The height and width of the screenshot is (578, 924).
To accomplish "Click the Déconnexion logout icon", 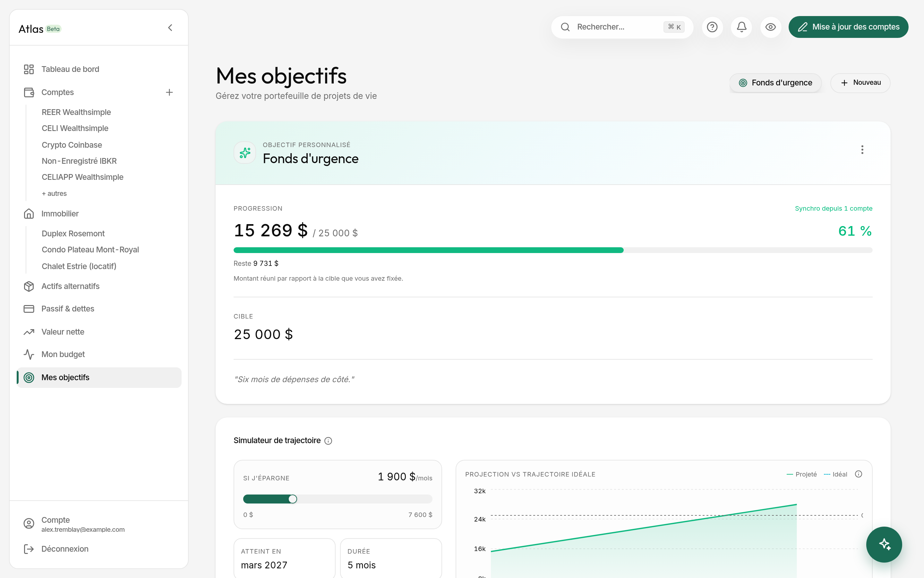I will coord(29,549).
